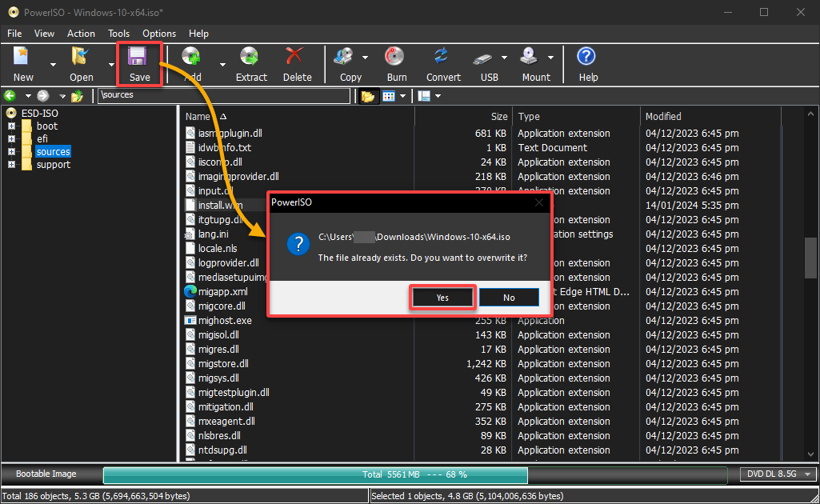Click No in overwrite dialog

(509, 298)
